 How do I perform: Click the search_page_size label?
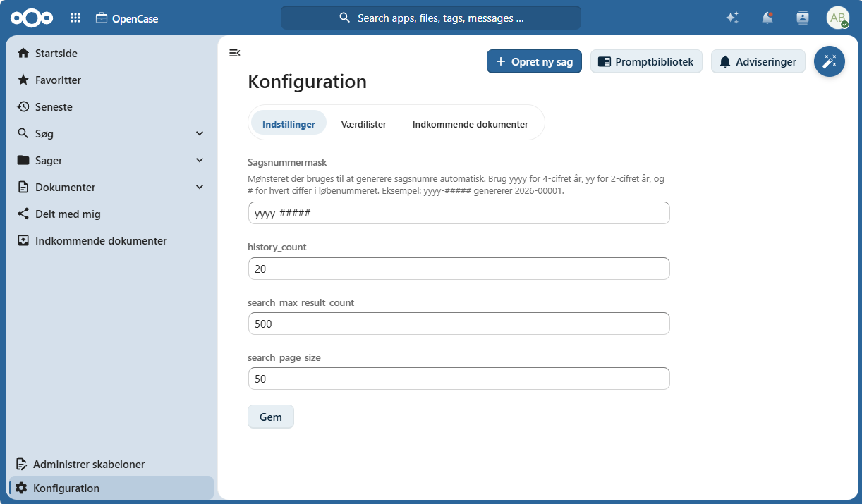(284, 358)
